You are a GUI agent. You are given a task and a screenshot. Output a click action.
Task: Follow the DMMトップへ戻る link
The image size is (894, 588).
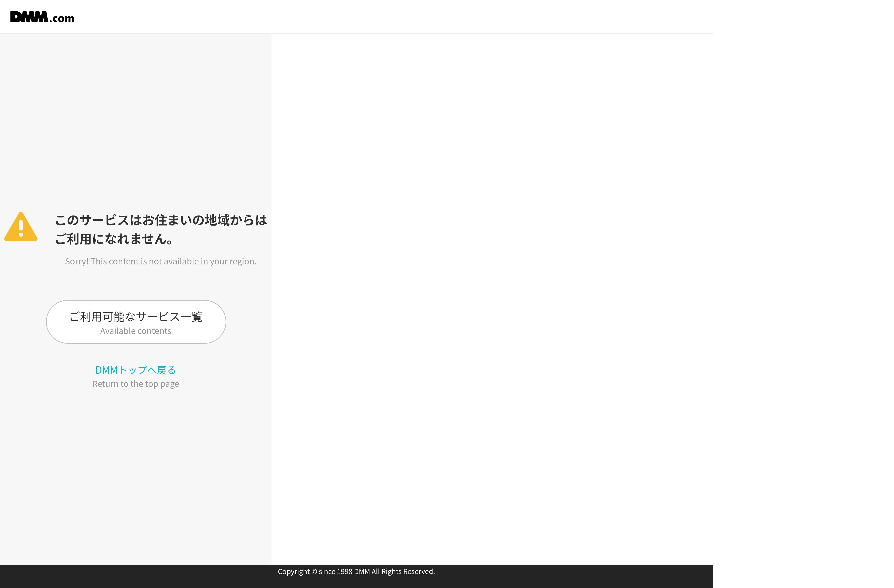136,370
